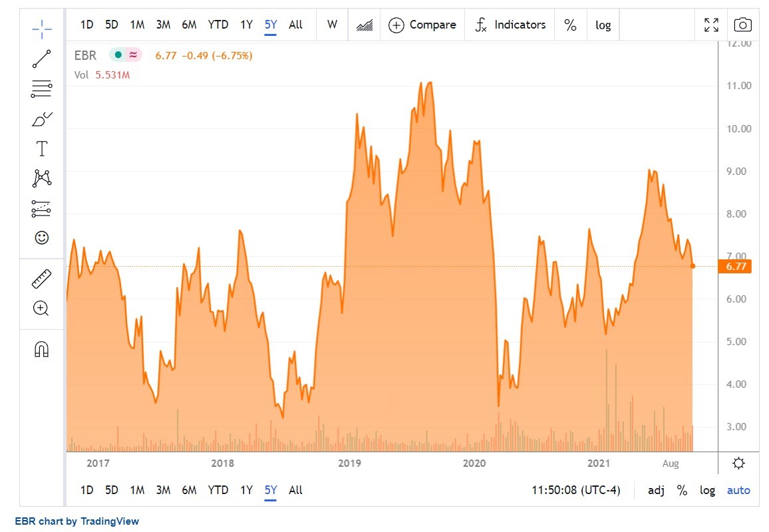769x532 pixels.
Task: Open the Indicators text button
Action: click(520, 25)
